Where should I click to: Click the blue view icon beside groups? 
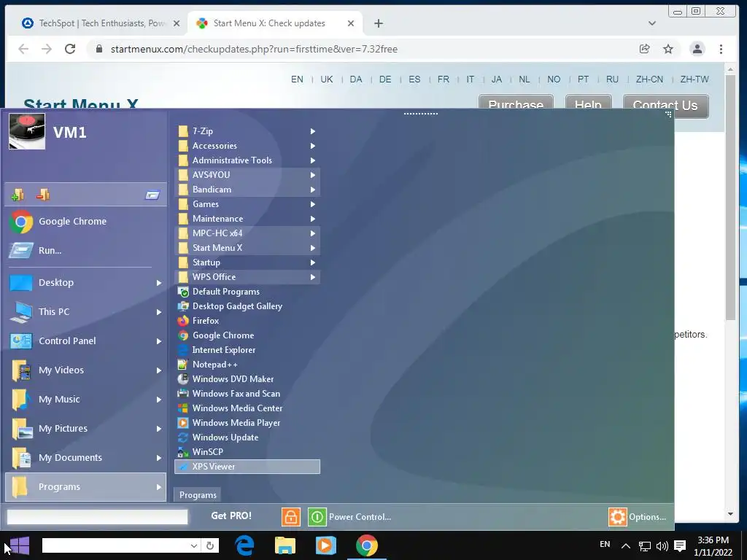tap(152, 195)
